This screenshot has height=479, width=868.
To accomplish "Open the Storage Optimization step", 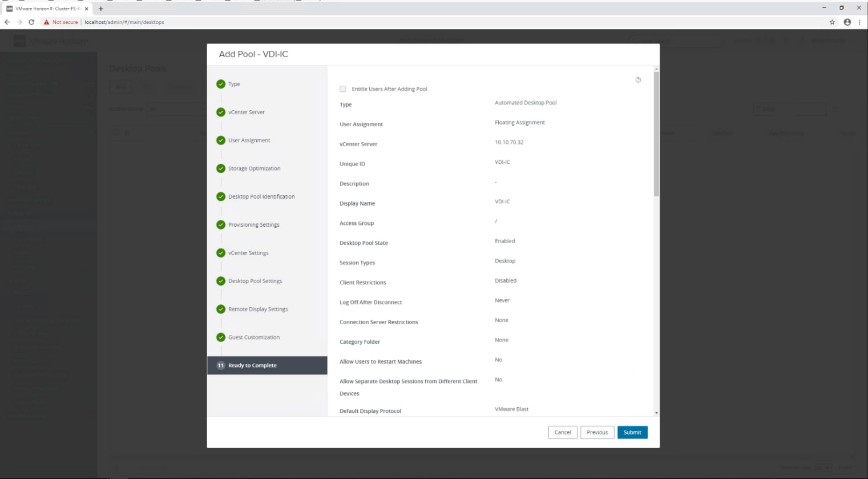I will [255, 168].
